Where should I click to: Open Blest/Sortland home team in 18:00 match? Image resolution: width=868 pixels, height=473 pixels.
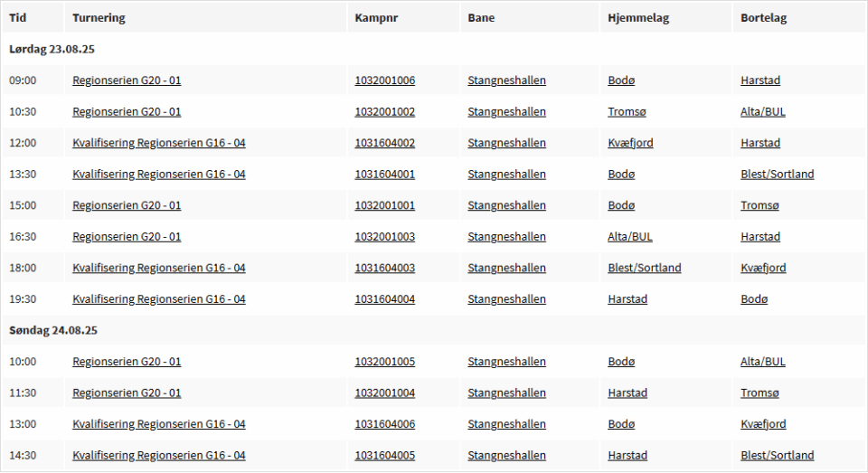point(644,268)
